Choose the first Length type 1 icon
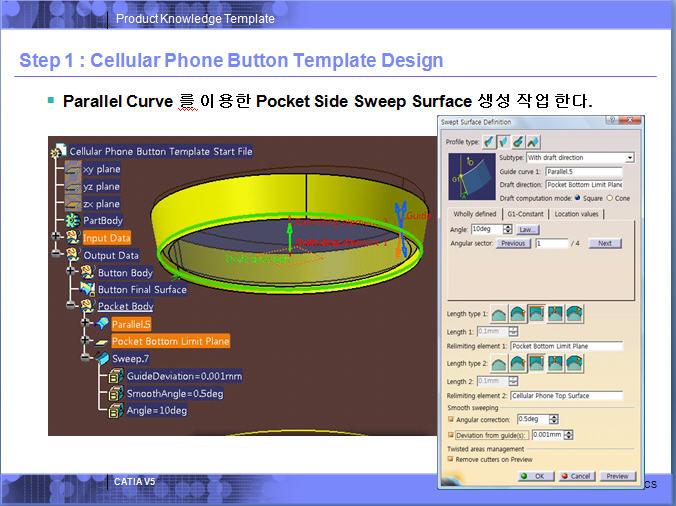The image size is (676, 506). [x=500, y=314]
